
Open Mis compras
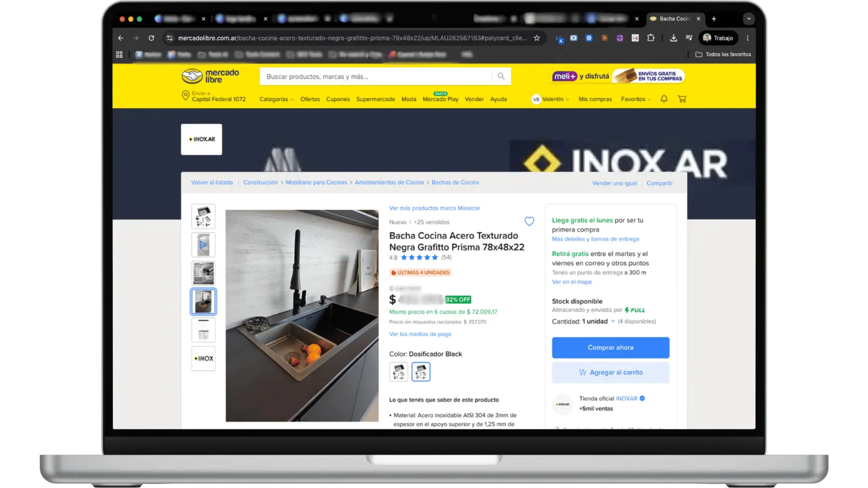(595, 99)
